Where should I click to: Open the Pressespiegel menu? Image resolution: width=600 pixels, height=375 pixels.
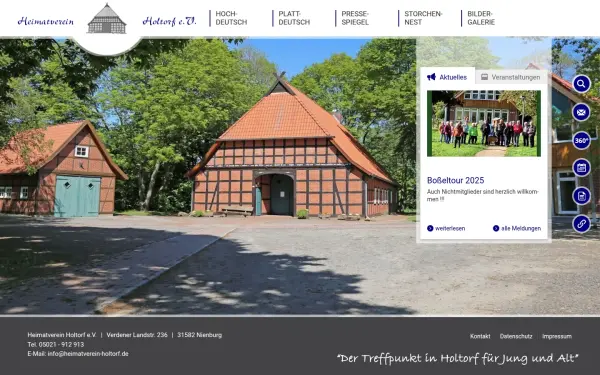coord(355,18)
